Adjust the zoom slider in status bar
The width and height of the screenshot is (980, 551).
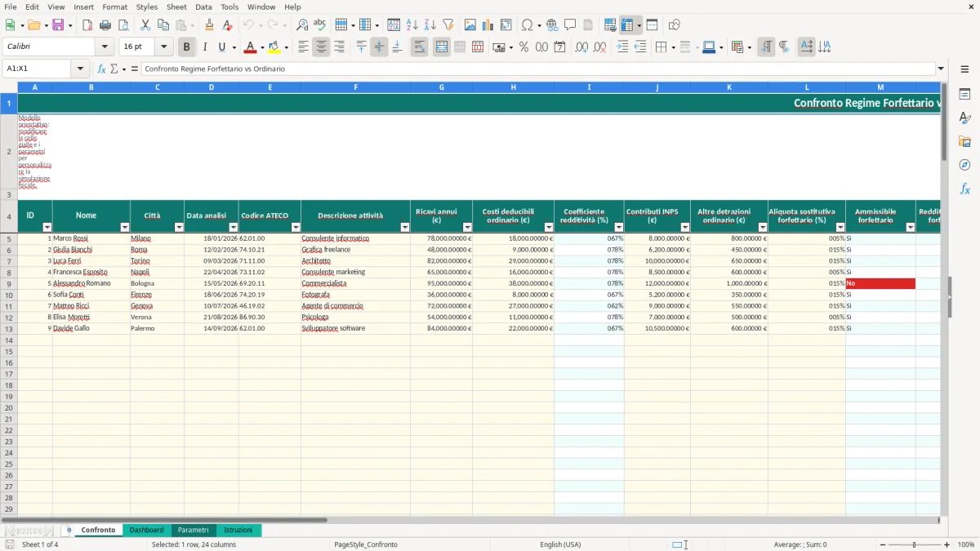click(x=914, y=544)
